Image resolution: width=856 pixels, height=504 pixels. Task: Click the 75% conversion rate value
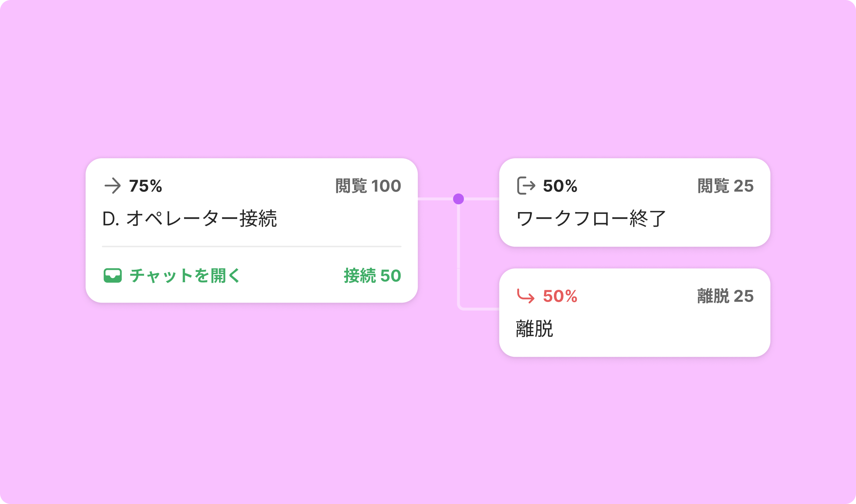tap(146, 186)
